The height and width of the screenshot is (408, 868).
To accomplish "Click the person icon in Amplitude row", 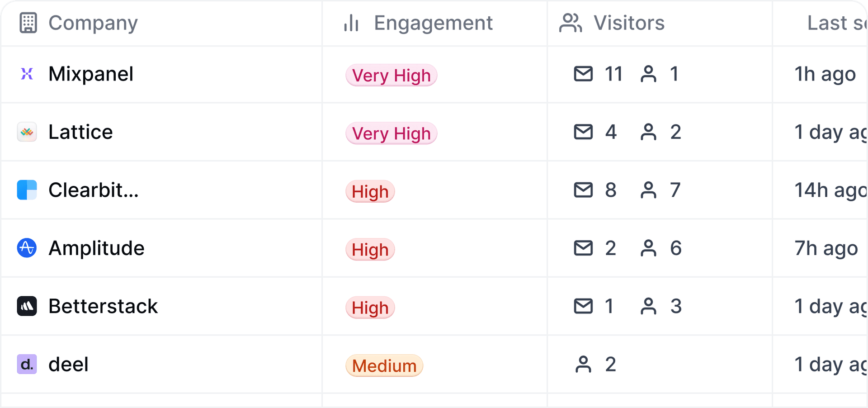I will pos(648,248).
